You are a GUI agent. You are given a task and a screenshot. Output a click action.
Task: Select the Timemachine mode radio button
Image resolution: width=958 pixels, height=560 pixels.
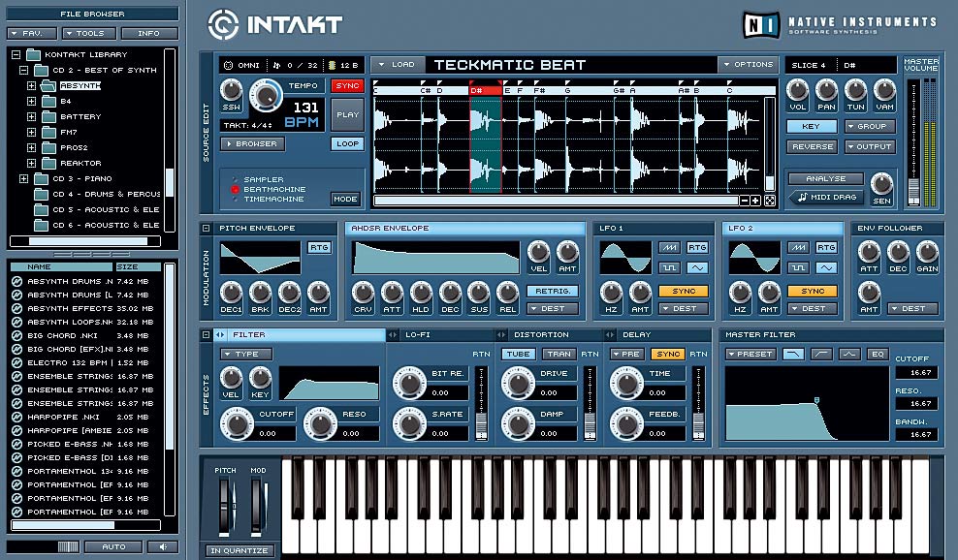tap(235, 199)
